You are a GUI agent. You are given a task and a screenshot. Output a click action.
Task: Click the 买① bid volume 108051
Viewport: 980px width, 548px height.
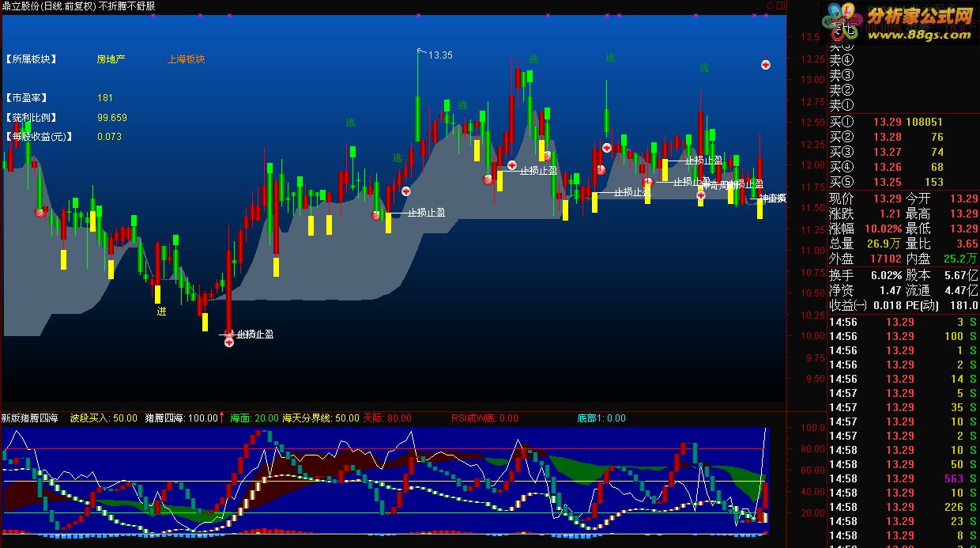point(924,123)
